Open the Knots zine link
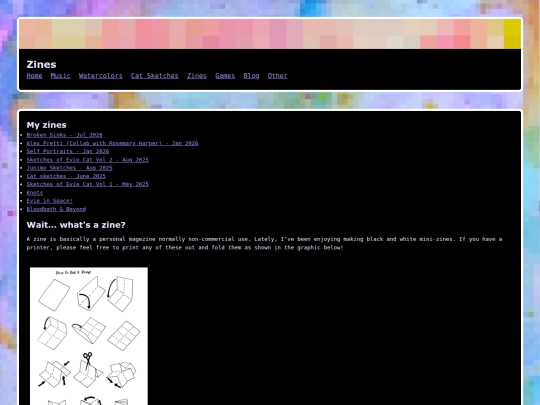 tap(35, 193)
